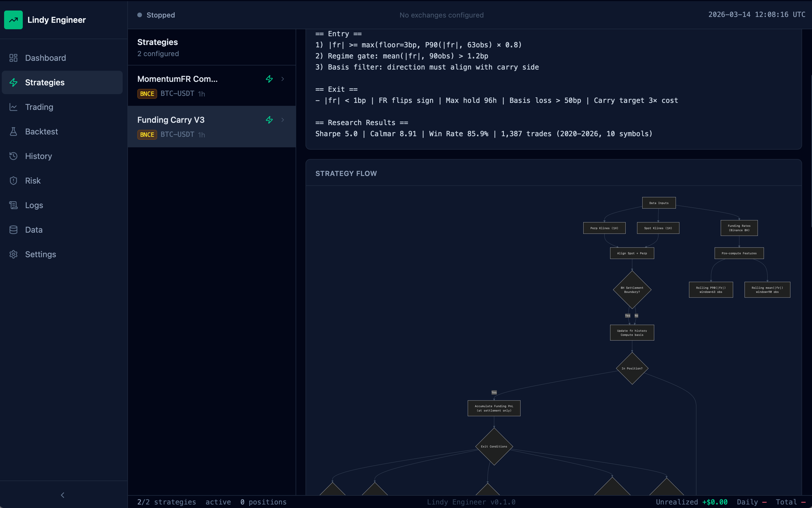Toggle MomentumFR strategy lightning bolt
The image size is (812, 508).
click(x=269, y=79)
